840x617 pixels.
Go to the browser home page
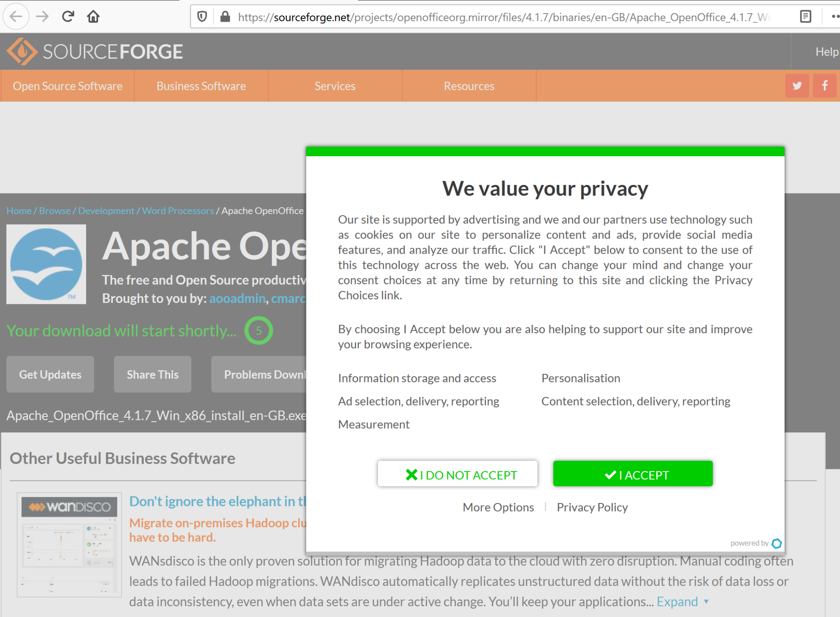coord(93,16)
